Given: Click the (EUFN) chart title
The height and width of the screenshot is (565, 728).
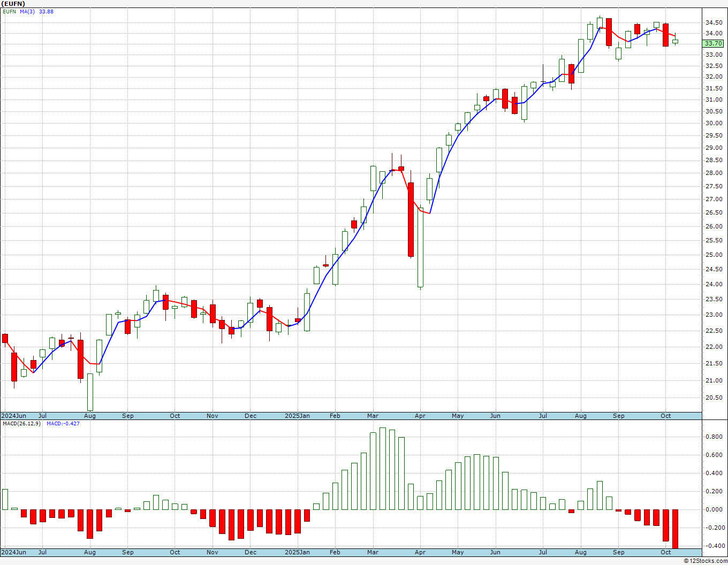Looking at the screenshot, I should (x=13, y=4).
